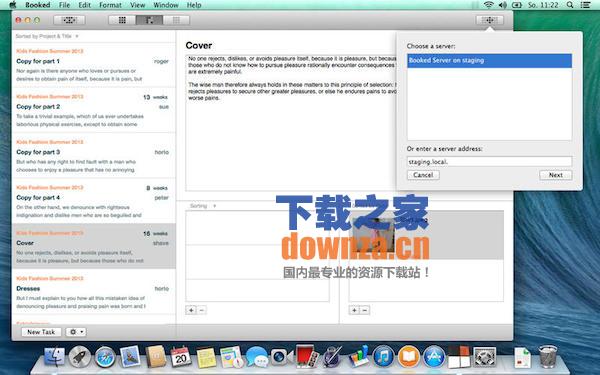Open the Sorting dropdown above the lower table
Image resolution: width=600 pixels, height=375 pixels.
[203, 206]
